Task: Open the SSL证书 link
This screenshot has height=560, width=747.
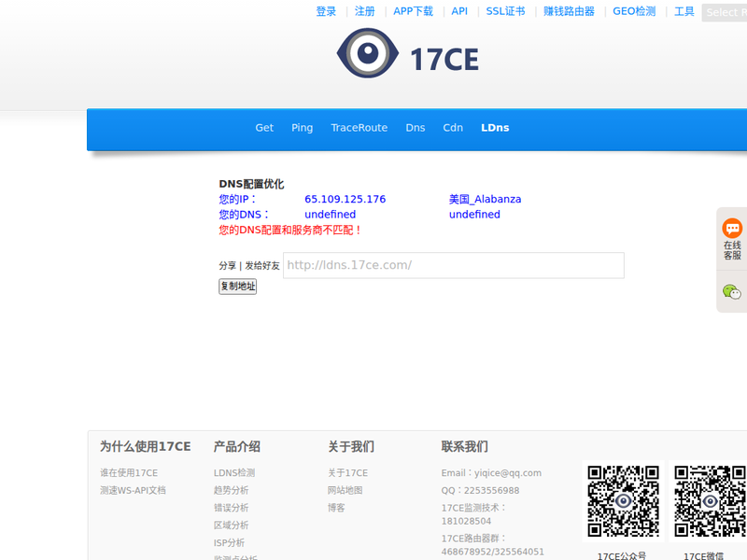Action: point(505,11)
